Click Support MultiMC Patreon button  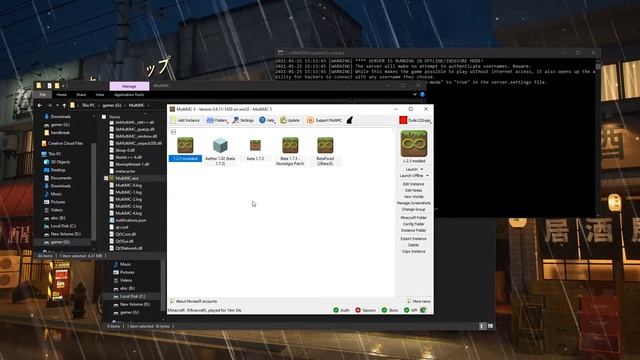324,120
